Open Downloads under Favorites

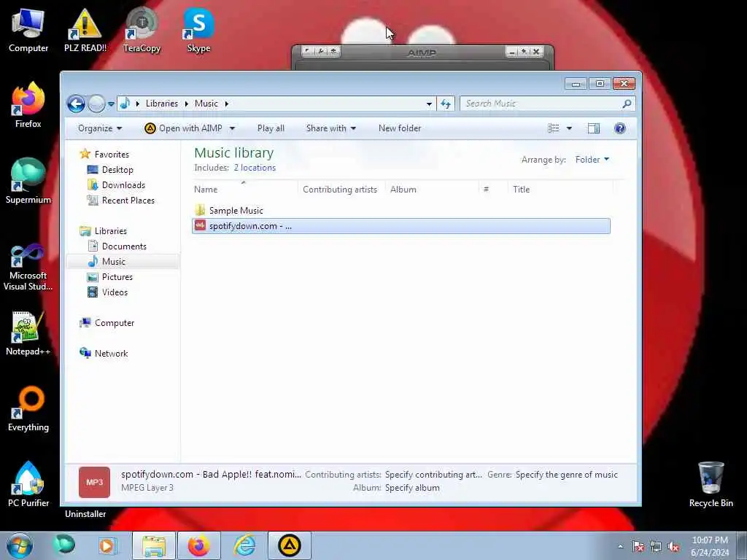[x=123, y=184]
